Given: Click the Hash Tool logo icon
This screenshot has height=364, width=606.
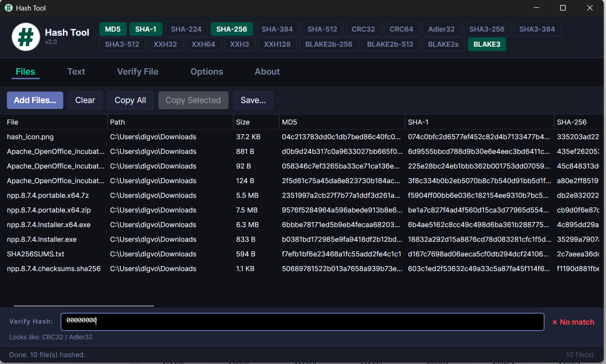Looking at the screenshot, I should click(x=25, y=37).
